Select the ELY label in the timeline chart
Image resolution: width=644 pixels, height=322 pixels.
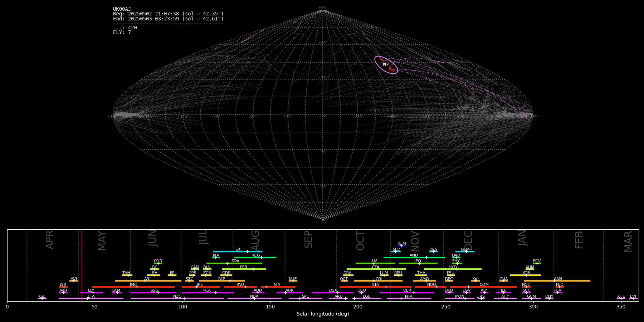[x=91, y=290]
